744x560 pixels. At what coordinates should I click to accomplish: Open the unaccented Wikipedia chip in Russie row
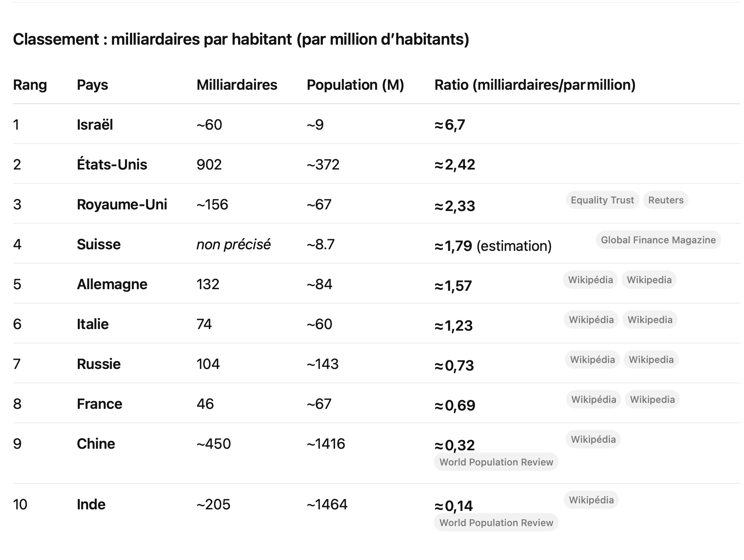point(651,360)
